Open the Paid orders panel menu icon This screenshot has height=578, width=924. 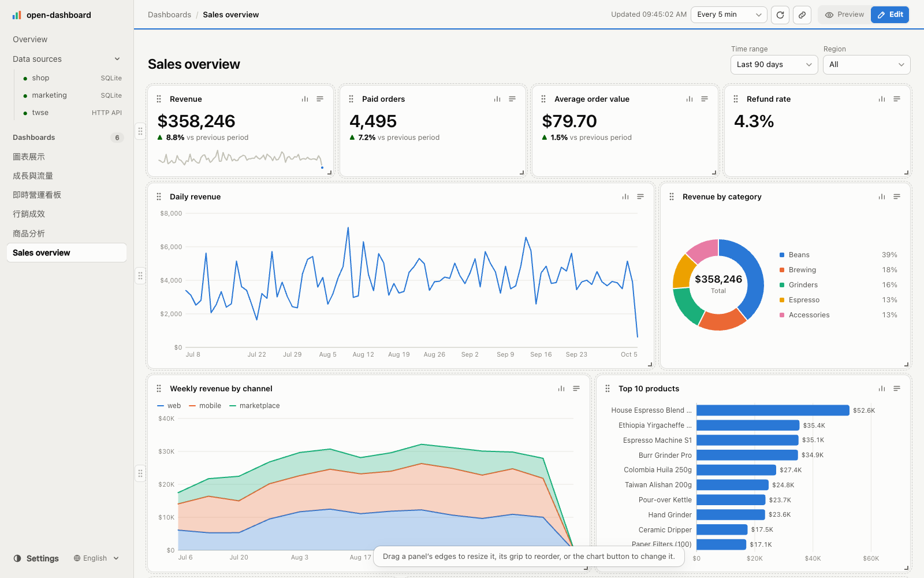(x=512, y=99)
